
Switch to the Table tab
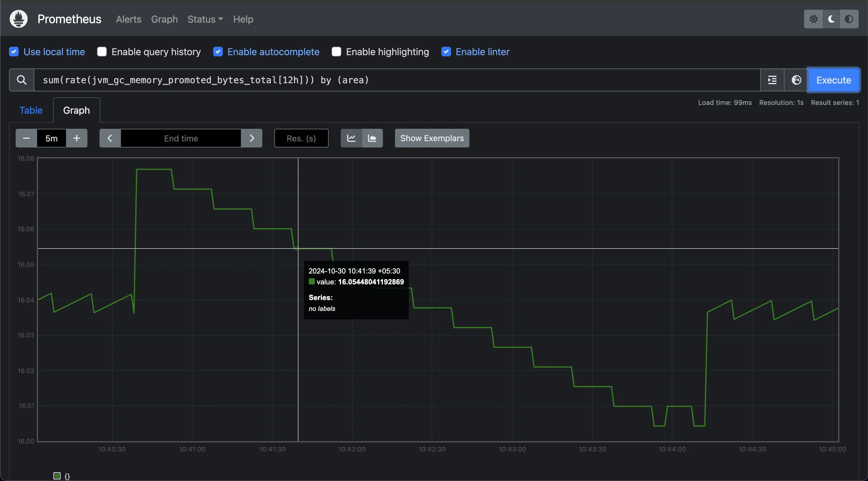31,109
